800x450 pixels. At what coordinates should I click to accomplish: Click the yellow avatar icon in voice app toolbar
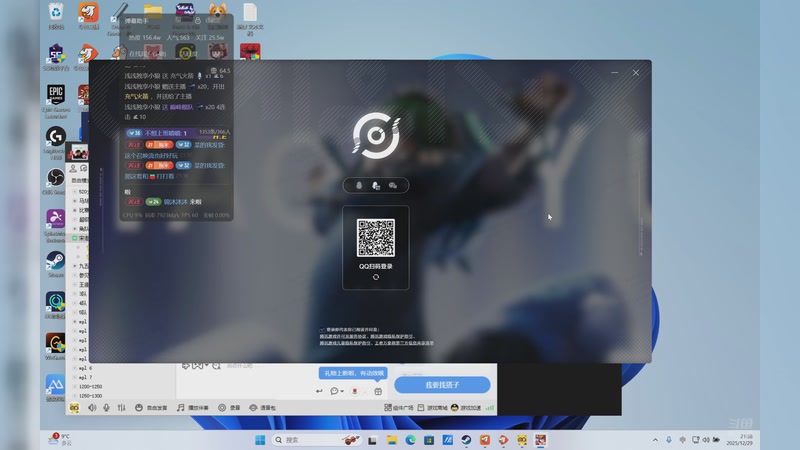pos(74,408)
